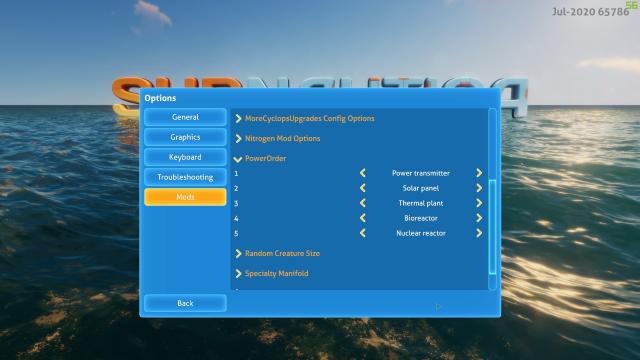This screenshot has width=640, height=360.
Task: Click the Nuclear reactor value text
Action: click(x=421, y=233)
